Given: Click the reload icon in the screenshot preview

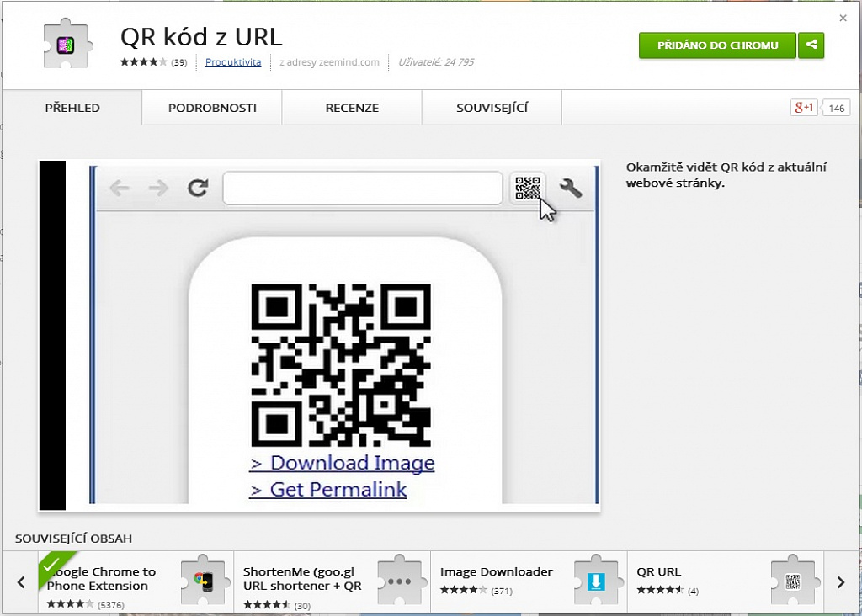Looking at the screenshot, I should tap(197, 188).
